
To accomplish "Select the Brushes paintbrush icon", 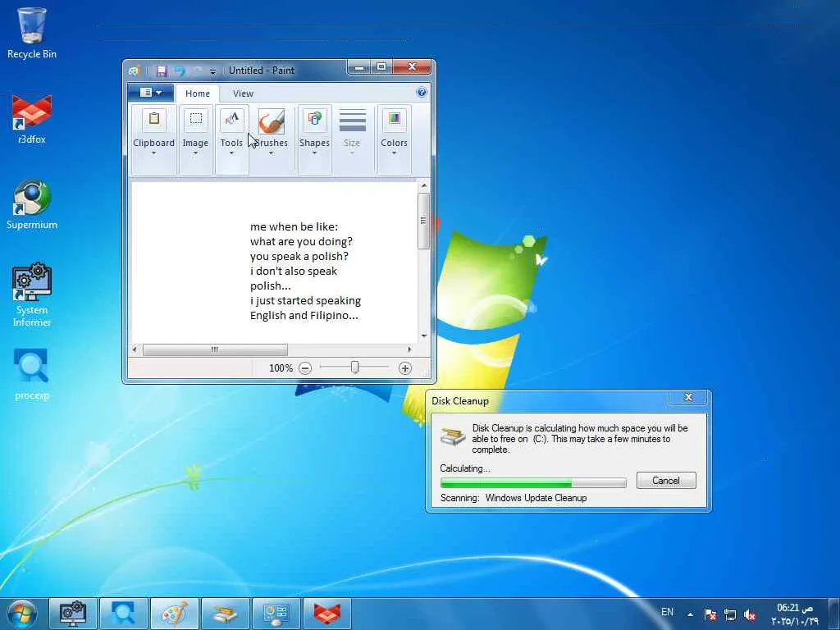I will tap(271, 121).
